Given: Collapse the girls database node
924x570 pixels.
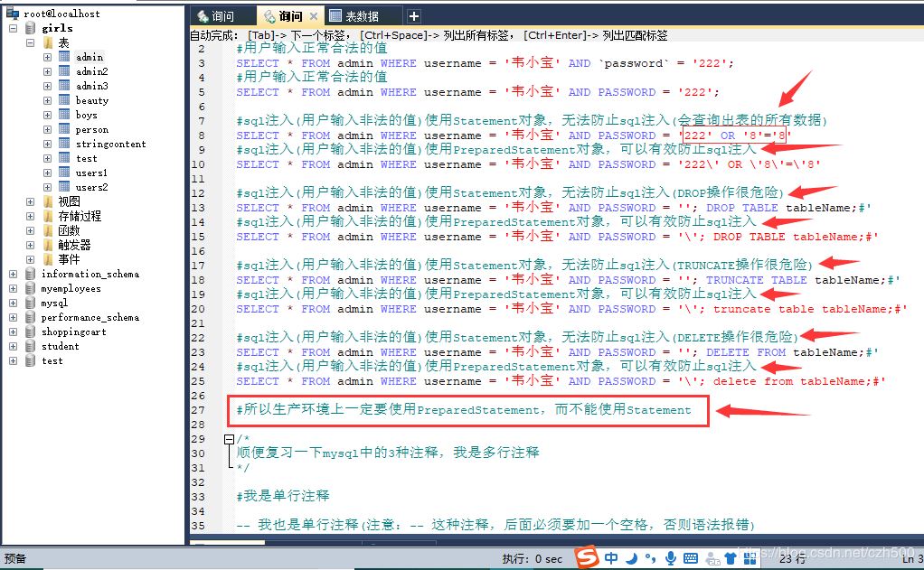Looking at the screenshot, I should pyautogui.click(x=13, y=28).
